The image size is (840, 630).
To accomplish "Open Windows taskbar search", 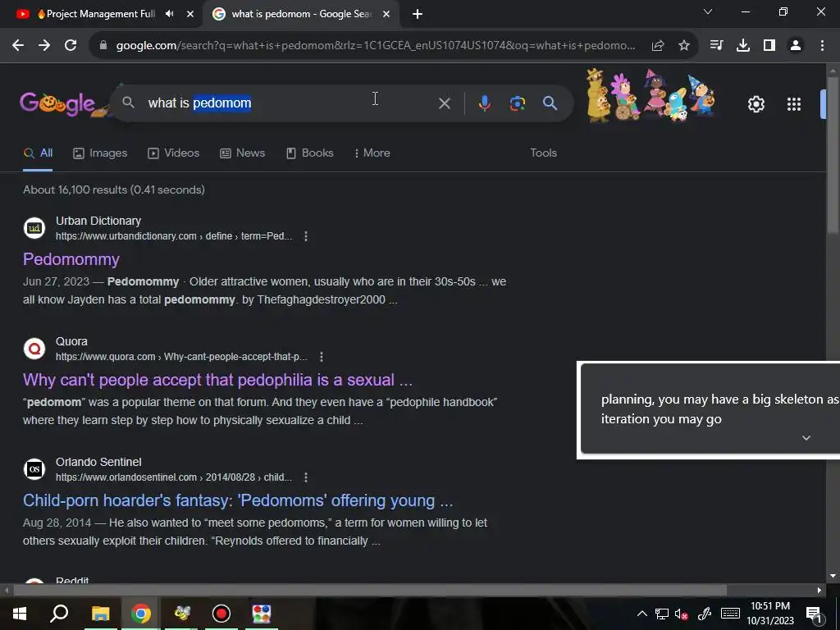I will tap(59, 614).
